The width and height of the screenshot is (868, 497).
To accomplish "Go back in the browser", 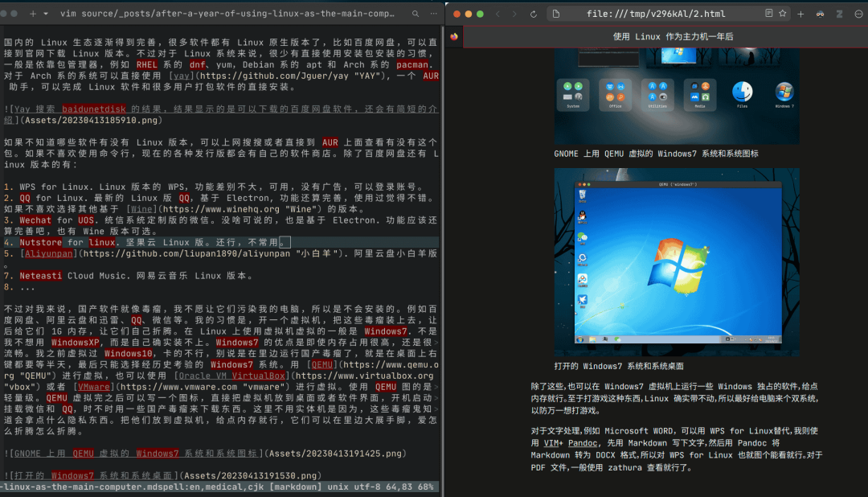I will tap(497, 14).
